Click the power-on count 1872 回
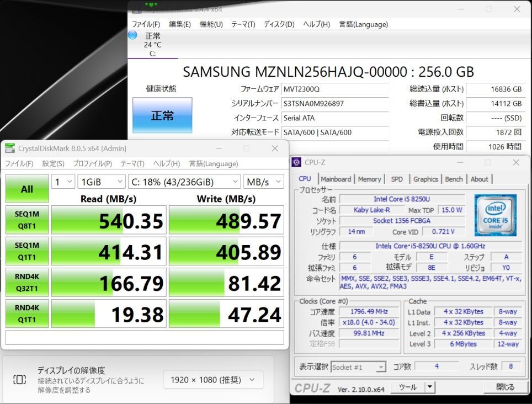 [x=496, y=132]
